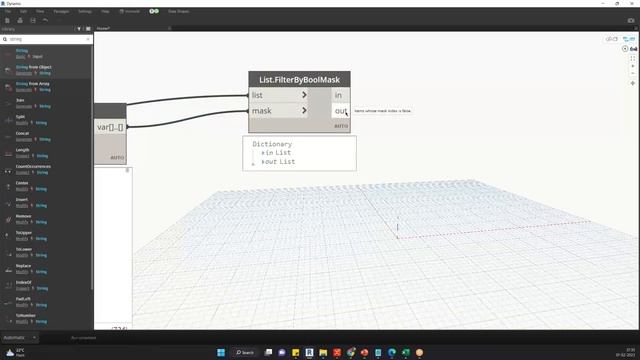Select Center string node result
Image resolution: width=640 pixels, height=360 pixels.
(x=46, y=186)
